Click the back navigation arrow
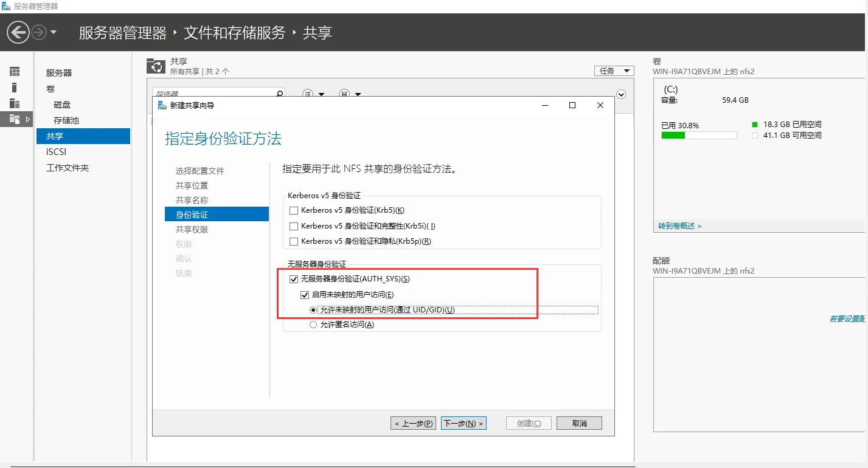The width and height of the screenshot is (868, 468). pos(18,32)
